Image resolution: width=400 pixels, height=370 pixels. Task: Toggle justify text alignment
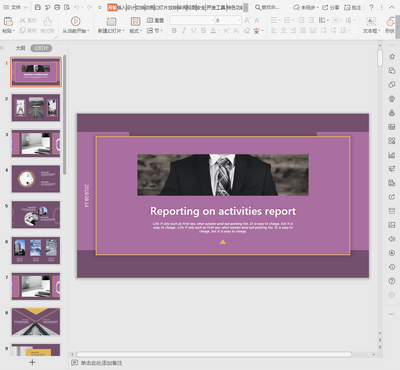[x=303, y=31]
